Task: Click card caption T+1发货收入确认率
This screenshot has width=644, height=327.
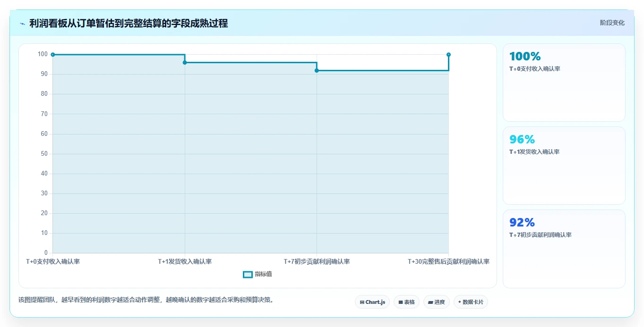Action: 534,152
